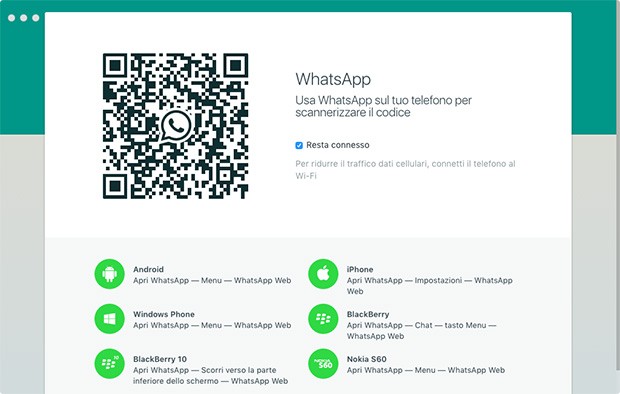Click the WhatsApp heading text
Screen dimensions: 620x394
(333, 79)
